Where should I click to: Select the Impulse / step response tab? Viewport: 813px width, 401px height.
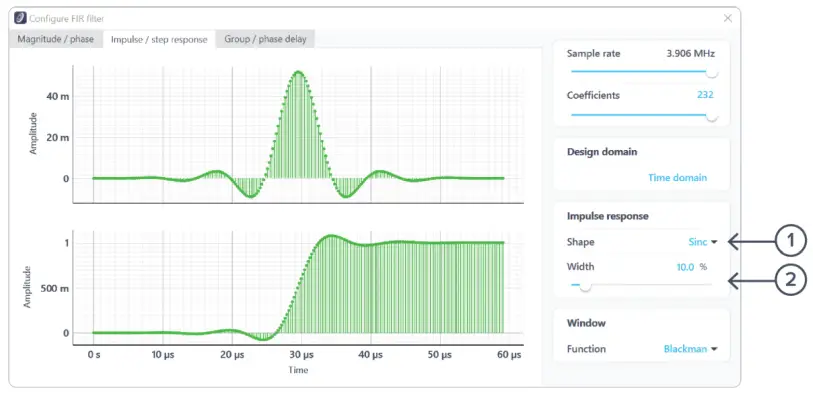click(159, 39)
